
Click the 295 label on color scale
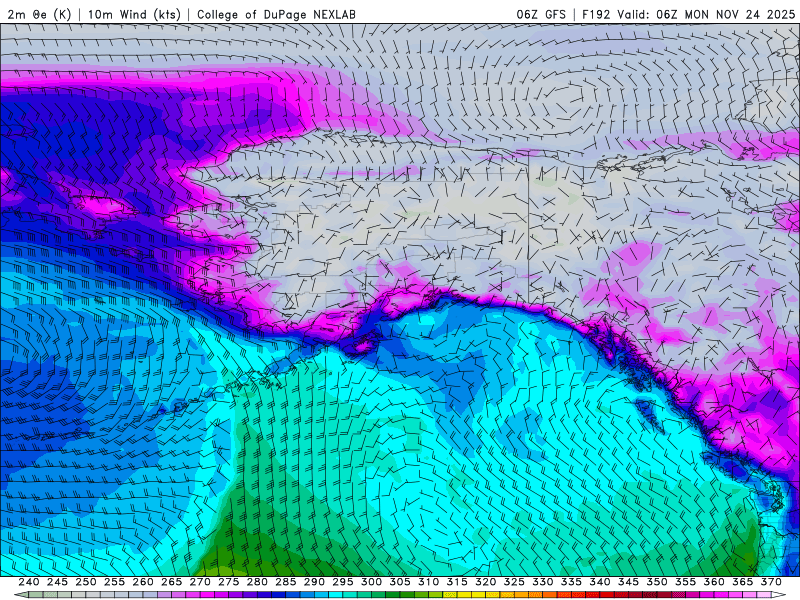coord(343,582)
